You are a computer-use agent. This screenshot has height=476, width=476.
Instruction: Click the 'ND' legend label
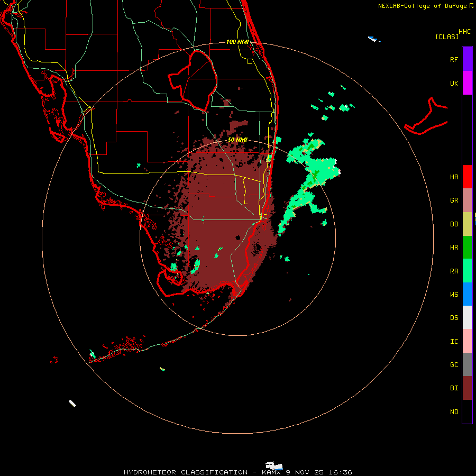454,412
